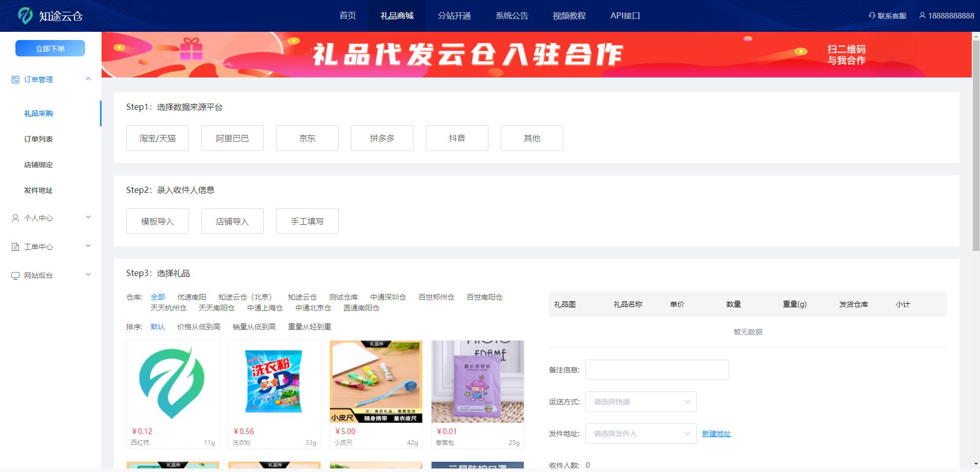Open the API接口 menu item
Screen dimensions: 980x472
point(624,15)
